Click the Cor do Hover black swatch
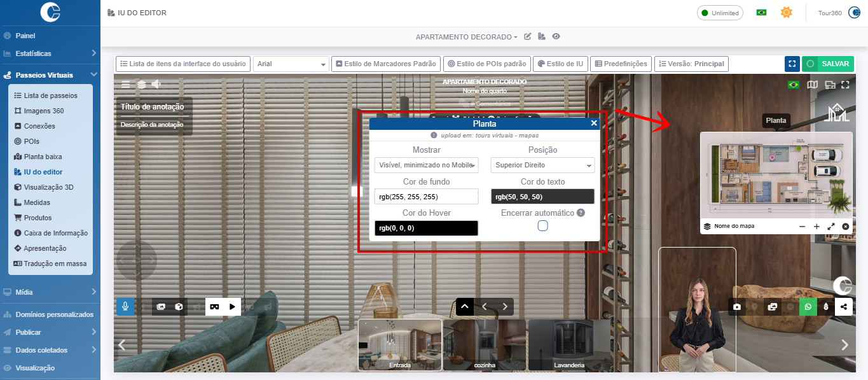Viewport: 868px width, 380px height. (426, 228)
